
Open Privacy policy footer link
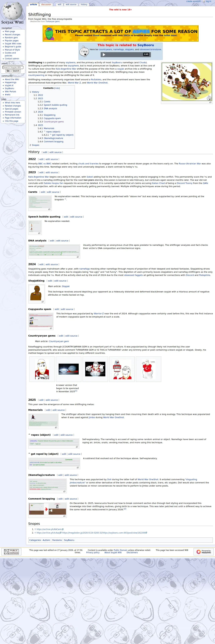click(x=93, y=553)
